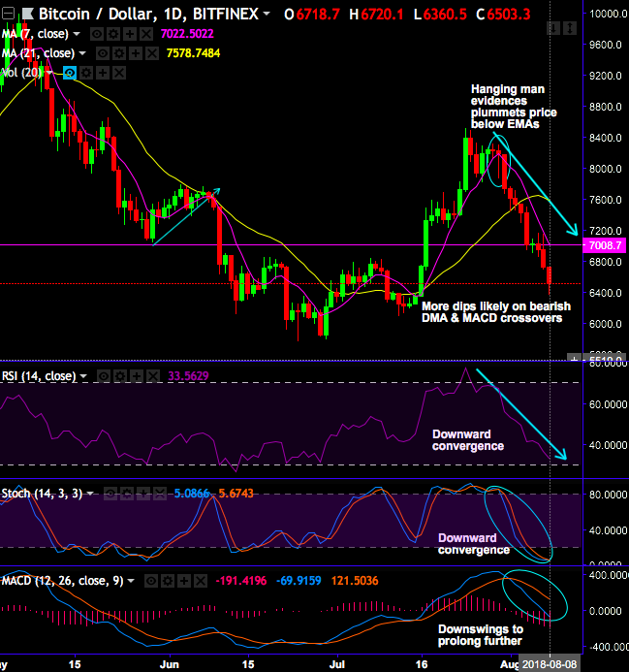Open settings gear for Stoch indicator
The width and height of the screenshot is (629, 672).
click(x=126, y=495)
